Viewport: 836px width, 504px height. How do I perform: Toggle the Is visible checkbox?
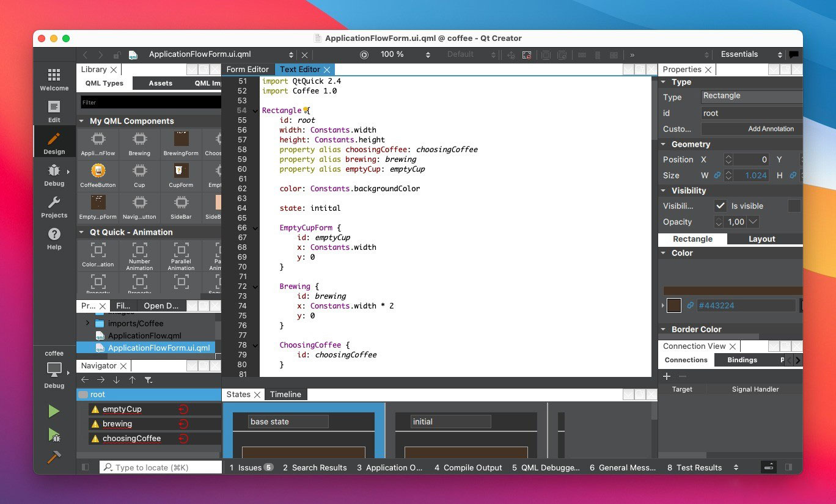[721, 206]
